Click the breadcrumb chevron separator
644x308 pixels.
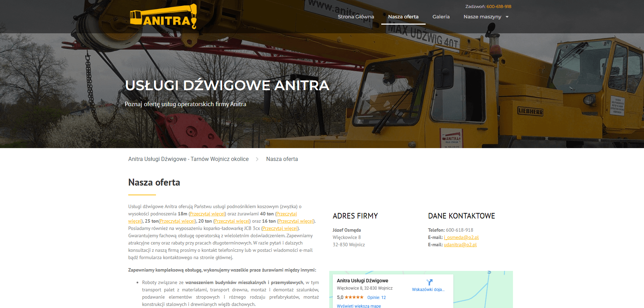257,159
